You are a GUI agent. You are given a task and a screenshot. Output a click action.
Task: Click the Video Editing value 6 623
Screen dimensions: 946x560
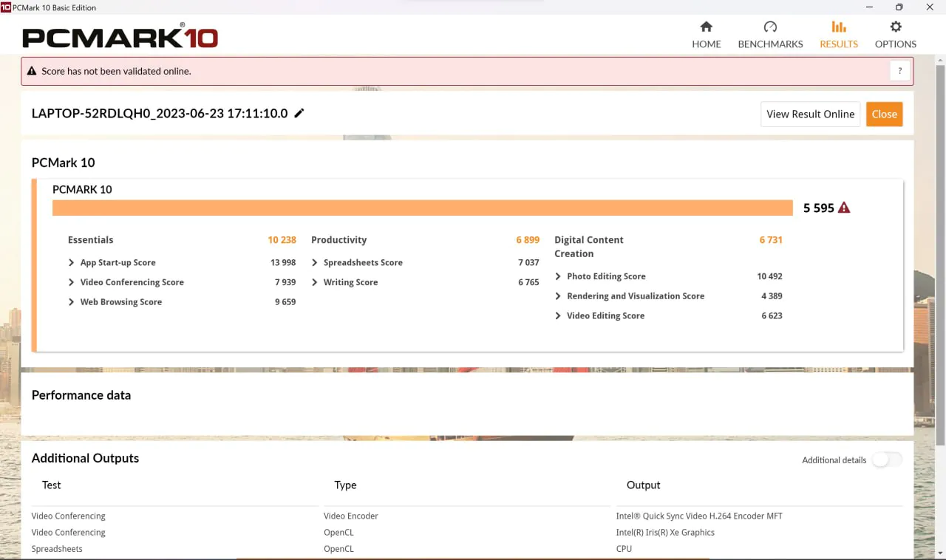772,315
